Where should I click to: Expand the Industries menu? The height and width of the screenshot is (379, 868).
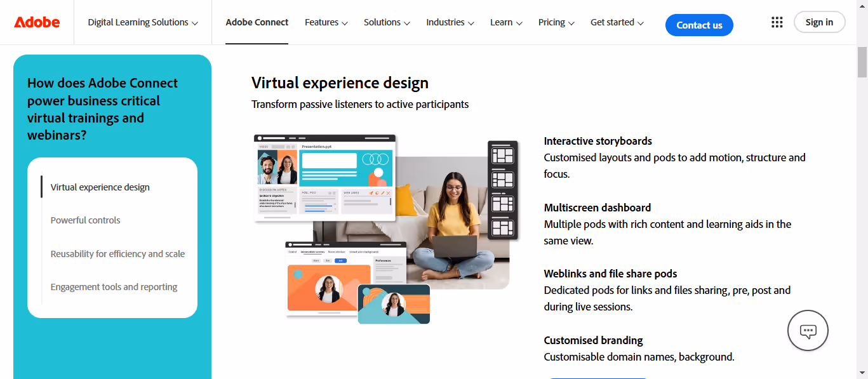click(450, 22)
